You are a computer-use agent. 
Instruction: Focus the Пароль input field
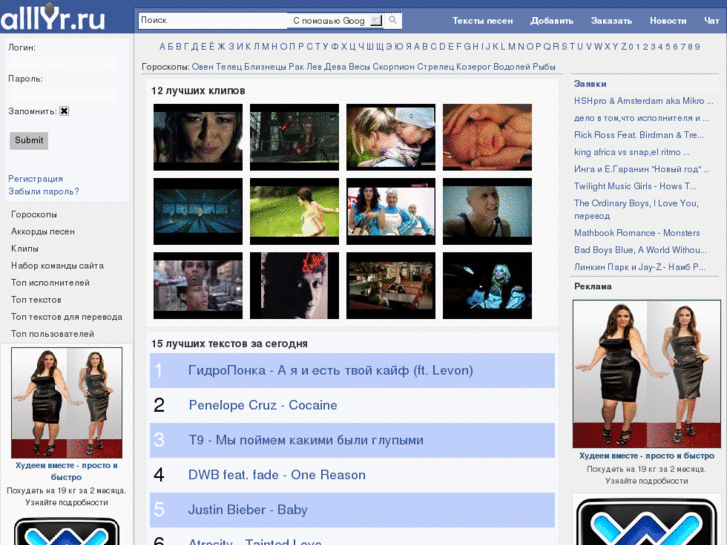pos(63,95)
